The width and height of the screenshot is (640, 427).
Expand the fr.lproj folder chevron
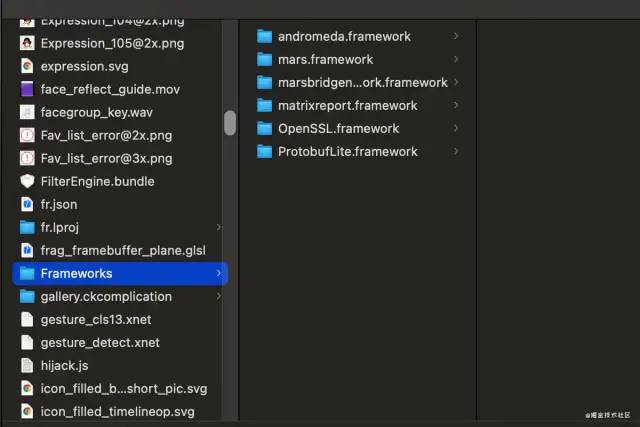[x=219, y=227]
